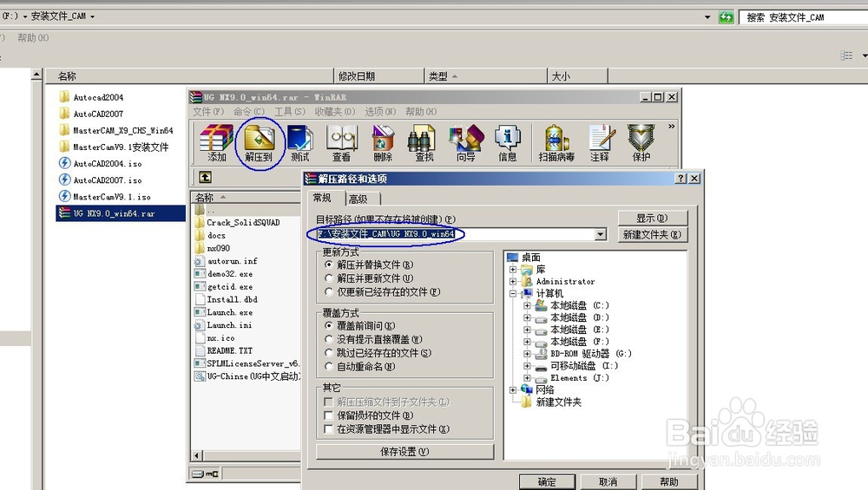868x490 pixels.
Task: Select the nx090 folder in archive list
Action: (213, 248)
